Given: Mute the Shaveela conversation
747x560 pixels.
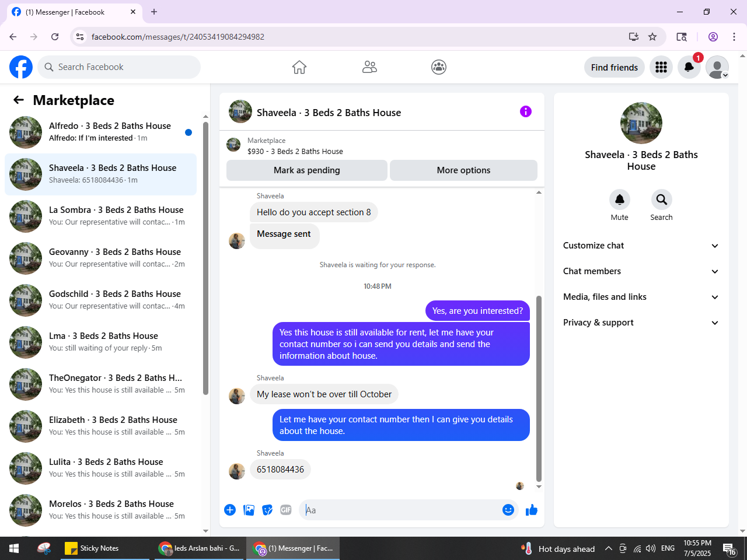Looking at the screenshot, I should click(x=620, y=199).
